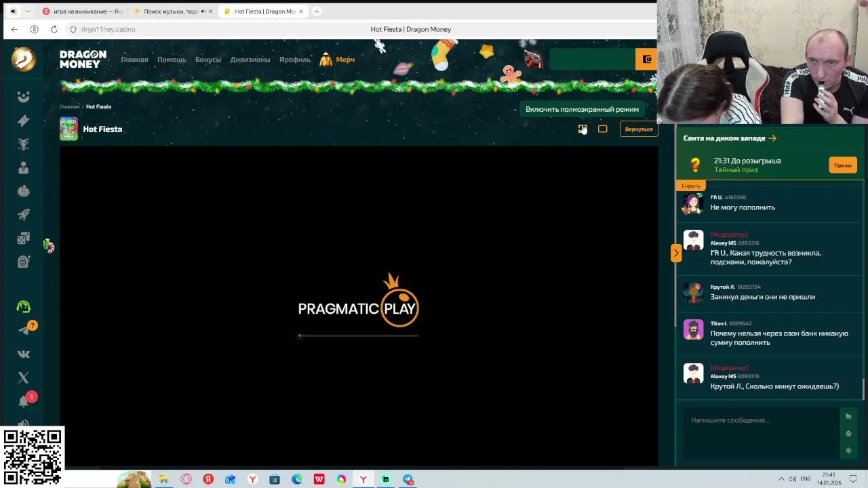
Task: Open Дивизионы menu item
Action: click(250, 60)
